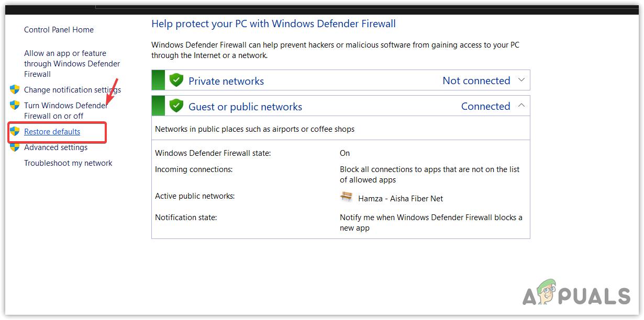The height and width of the screenshot is (320, 644).
Task: Collapse the Guest or public networks chevron
Action: (x=521, y=106)
